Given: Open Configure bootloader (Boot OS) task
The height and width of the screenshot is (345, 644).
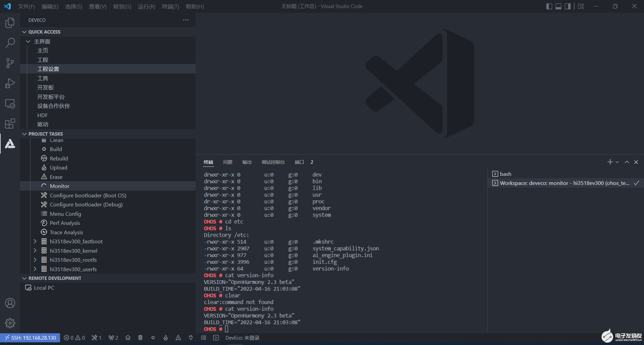Looking at the screenshot, I should tap(108, 195).
